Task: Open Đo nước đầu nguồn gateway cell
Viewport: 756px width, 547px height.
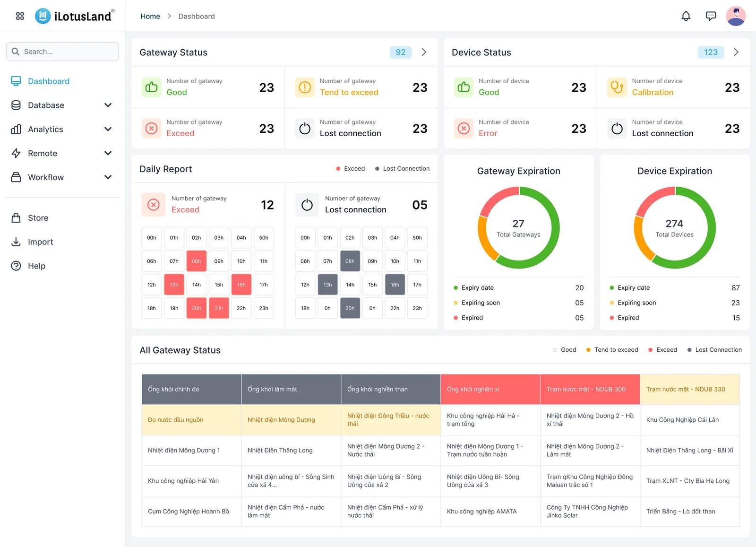Action: coord(191,420)
